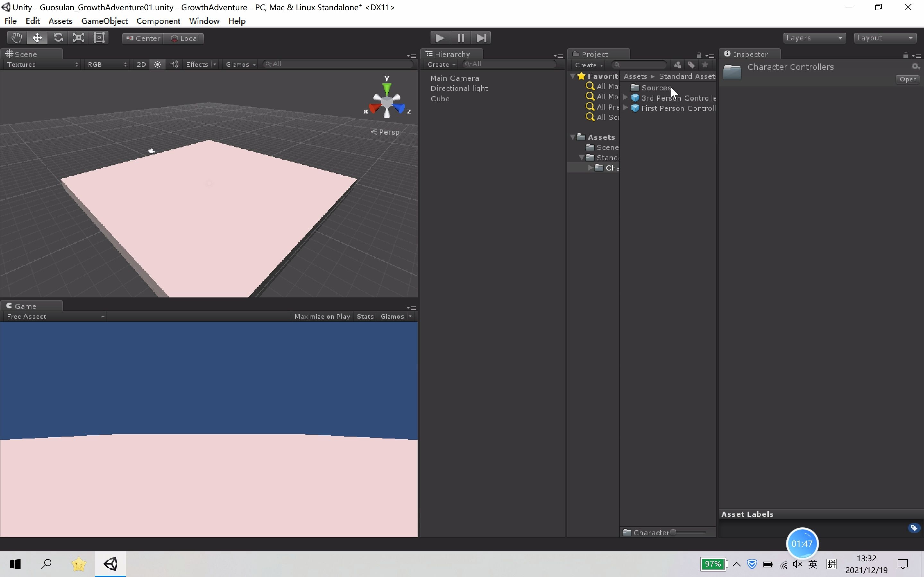Toggle scene lighting with the sun icon

pos(157,64)
